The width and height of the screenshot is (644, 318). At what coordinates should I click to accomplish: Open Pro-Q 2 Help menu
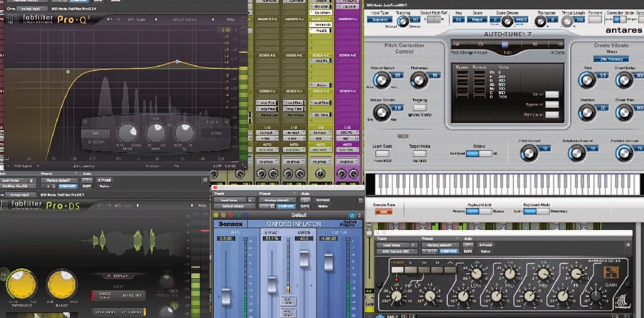pos(230,19)
